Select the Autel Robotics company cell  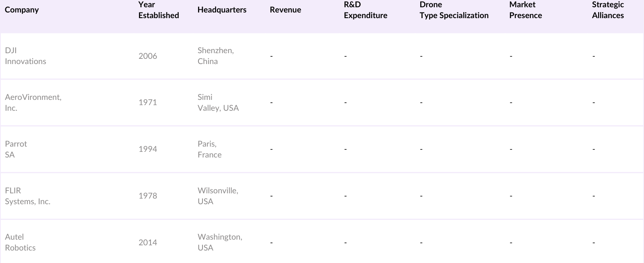tap(20, 242)
